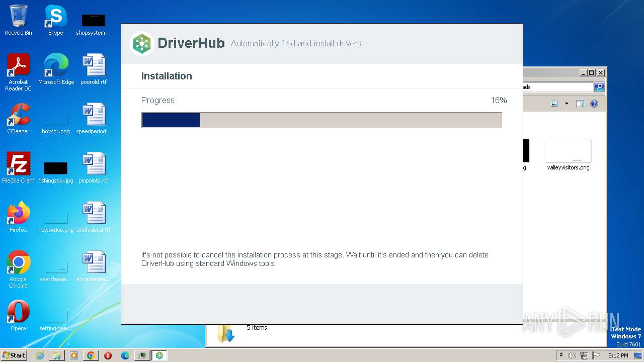Select the settingsfea file on desktop
The image size is (644, 362).
click(56, 321)
